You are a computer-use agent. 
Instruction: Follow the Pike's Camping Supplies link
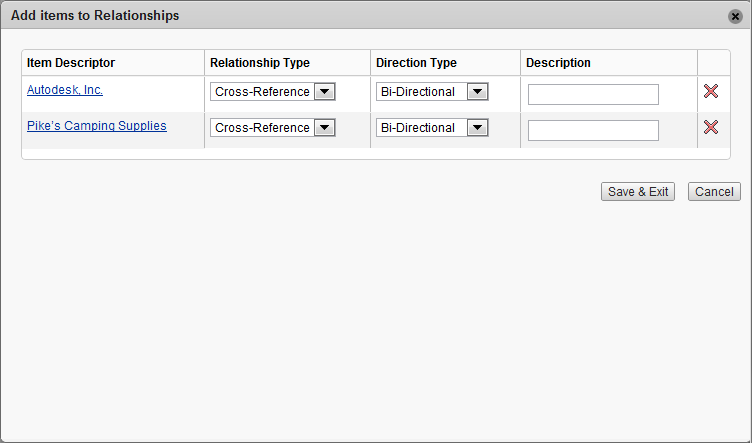97,126
